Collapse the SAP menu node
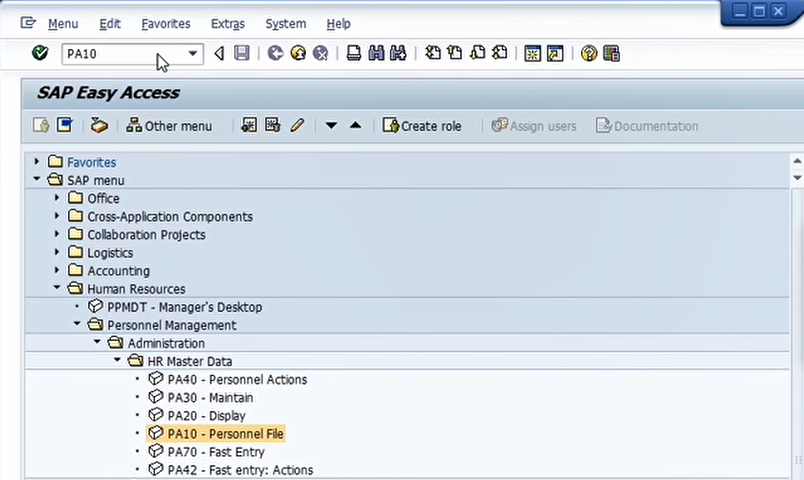804x480 pixels. 36,179
